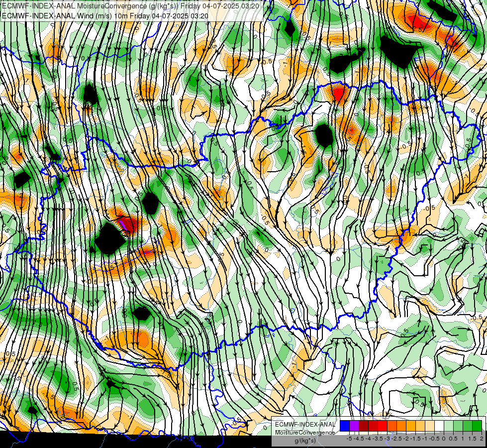Click the MoistureConvergence label in the legend
The width and height of the screenshot is (487, 448).
click(x=305, y=433)
